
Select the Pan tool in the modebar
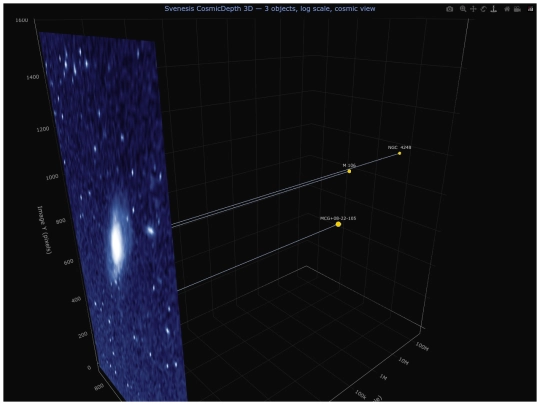pyautogui.click(x=473, y=9)
